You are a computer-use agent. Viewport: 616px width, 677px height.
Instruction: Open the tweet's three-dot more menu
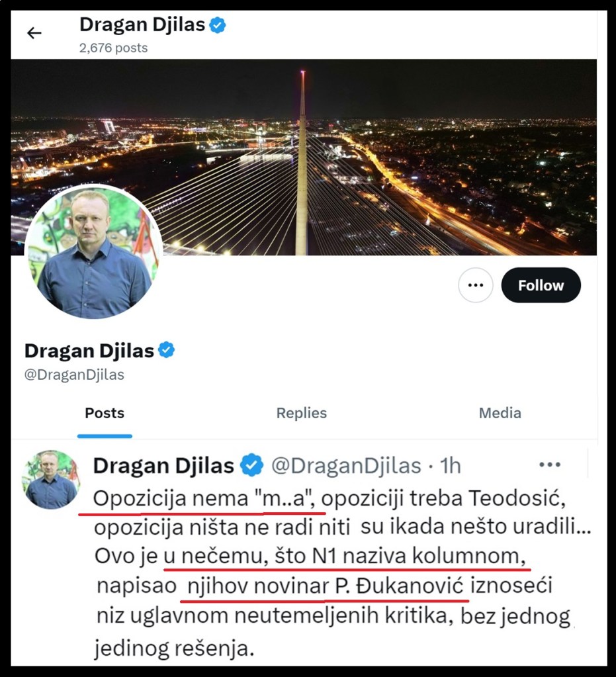pos(550,465)
